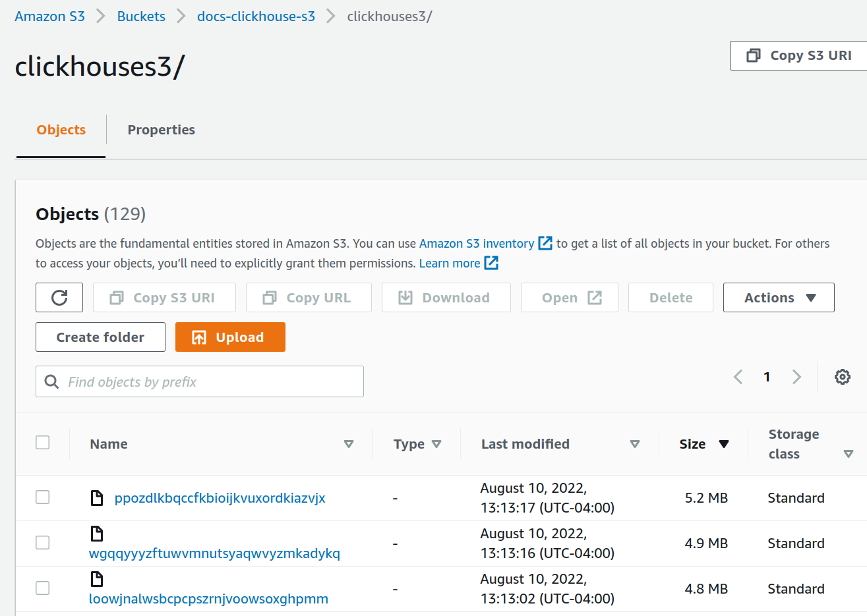The width and height of the screenshot is (867, 616).
Task: Open the page display settings gear
Action: (x=842, y=376)
